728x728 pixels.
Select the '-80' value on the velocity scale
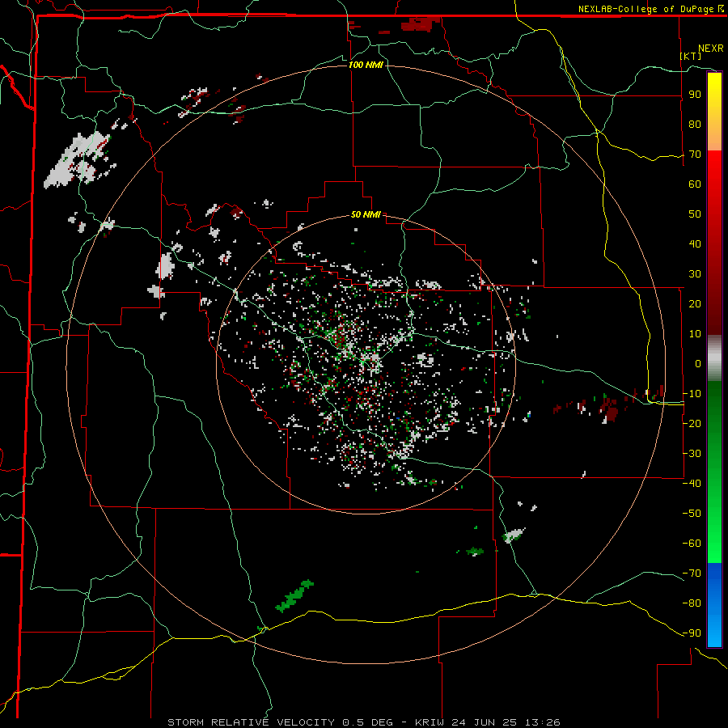[692, 603]
